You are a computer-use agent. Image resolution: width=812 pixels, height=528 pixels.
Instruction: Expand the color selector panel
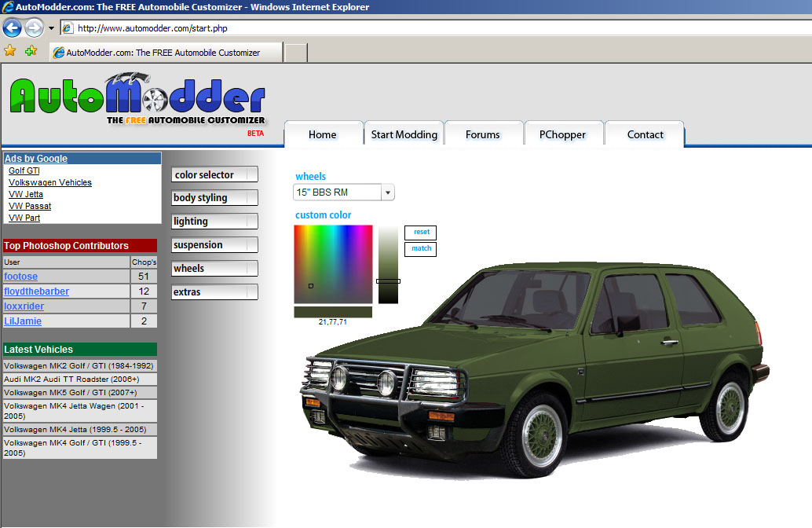tap(214, 174)
